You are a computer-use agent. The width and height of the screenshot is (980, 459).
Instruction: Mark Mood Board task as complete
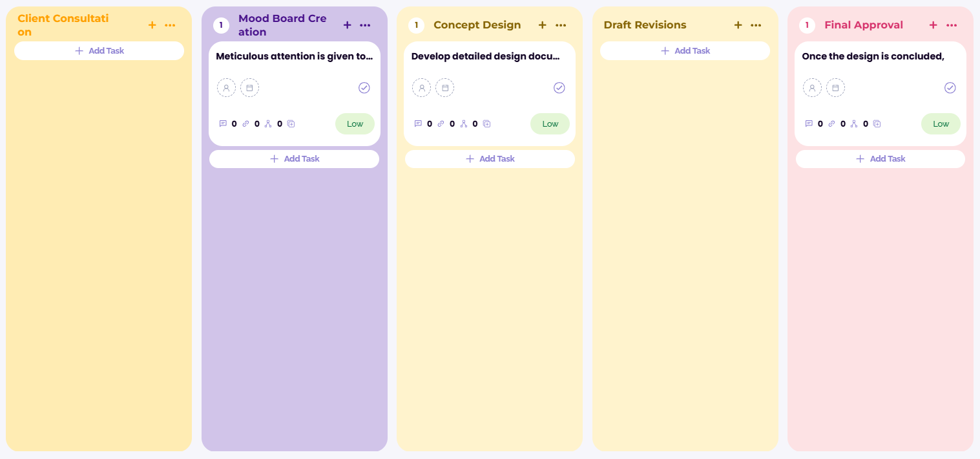pos(364,88)
